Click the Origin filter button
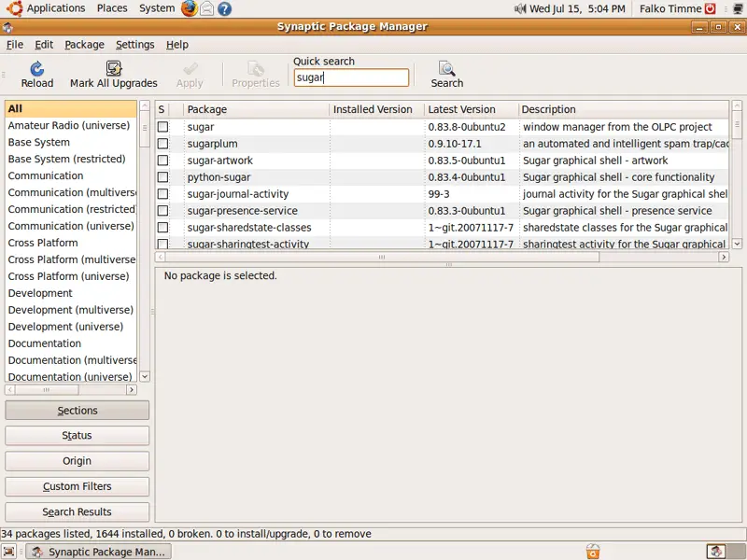The image size is (747, 560). coord(78,461)
